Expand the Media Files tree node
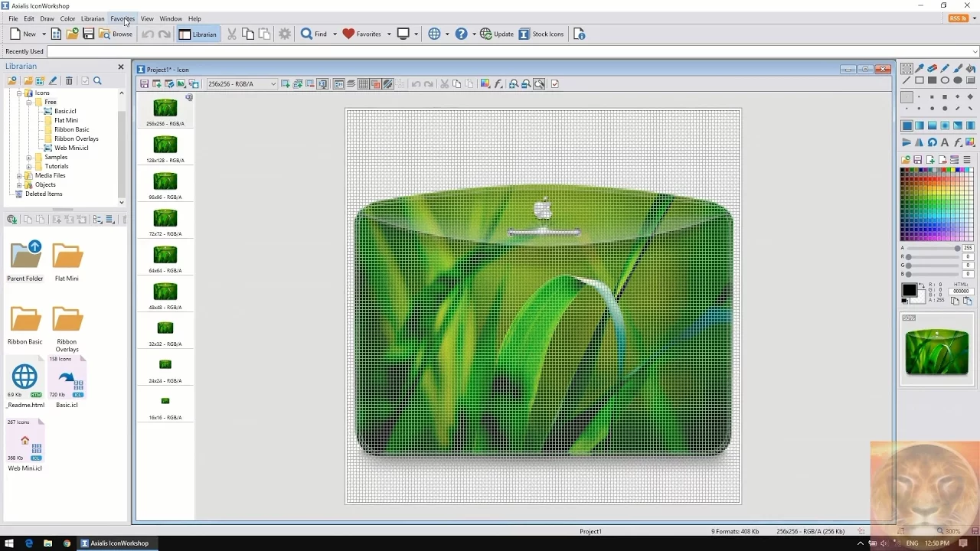The height and width of the screenshot is (551, 980). [19, 175]
